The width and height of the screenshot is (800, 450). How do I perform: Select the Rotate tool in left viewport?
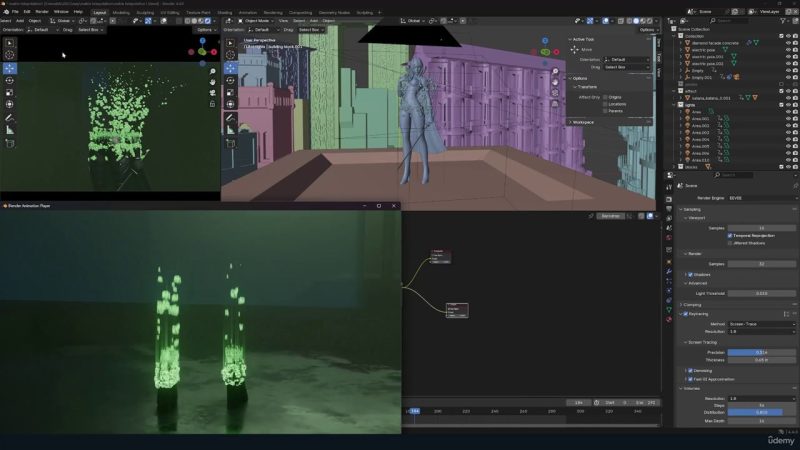coord(10,80)
